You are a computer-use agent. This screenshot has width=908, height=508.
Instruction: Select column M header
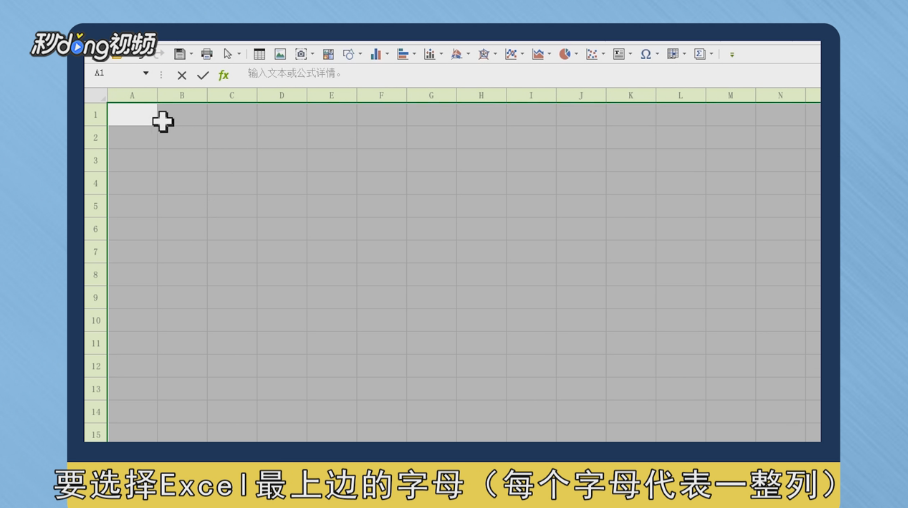(730, 96)
